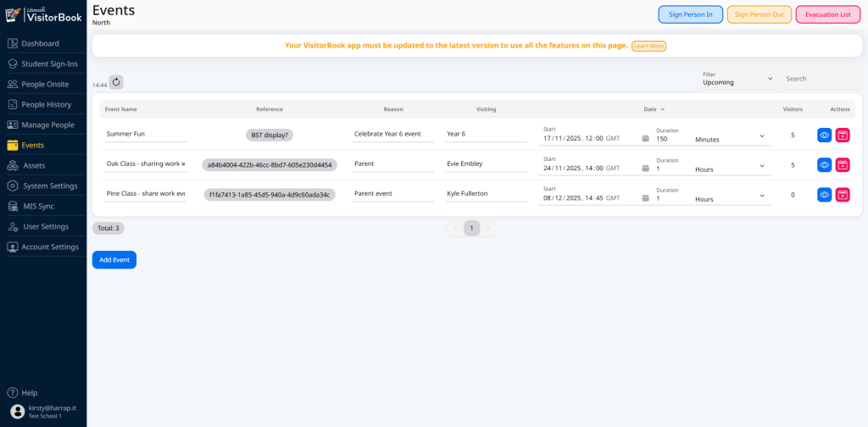Viewport: 868px width, 427px height.
Task: Open the calendar picker for Oak Class event
Action: (x=645, y=169)
